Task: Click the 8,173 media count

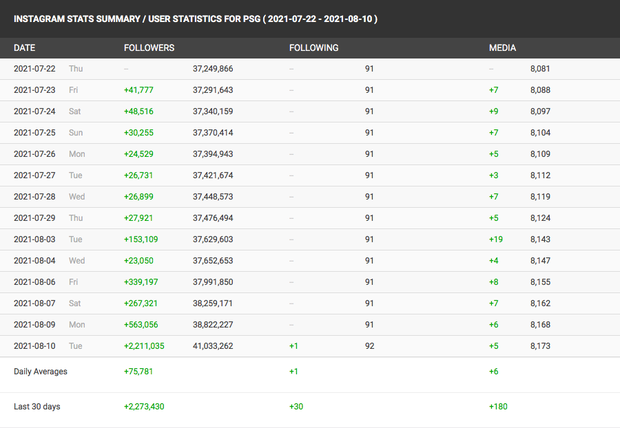Action: [x=539, y=346]
